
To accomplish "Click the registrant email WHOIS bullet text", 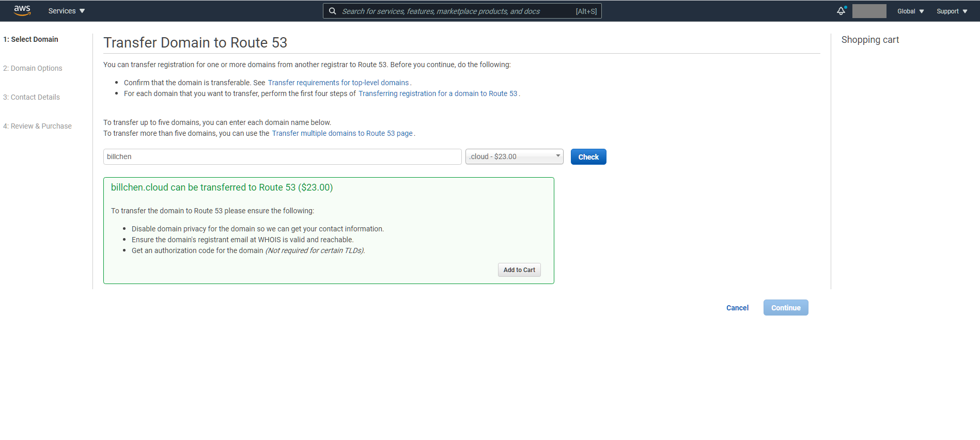I will pyautogui.click(x=242, y=240).
